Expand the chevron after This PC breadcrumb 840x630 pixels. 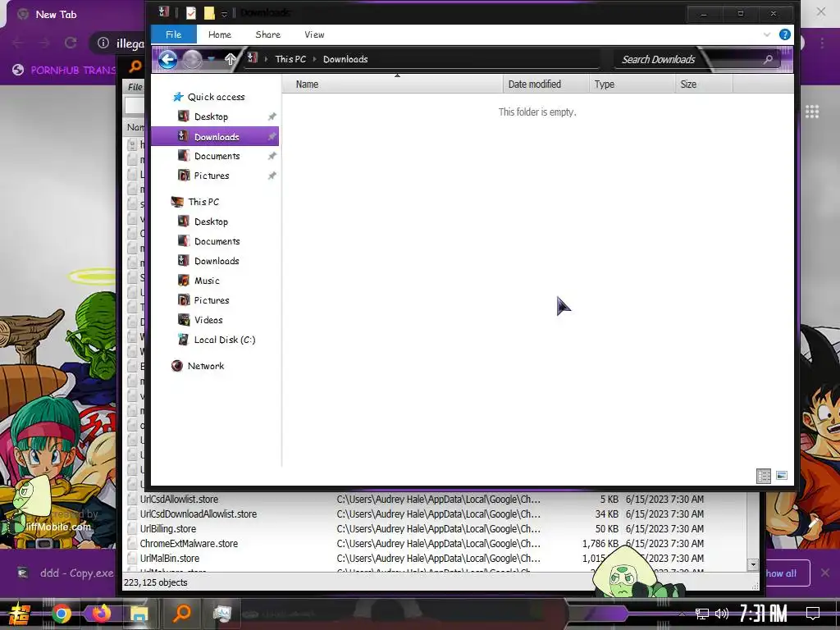[314, 59]
